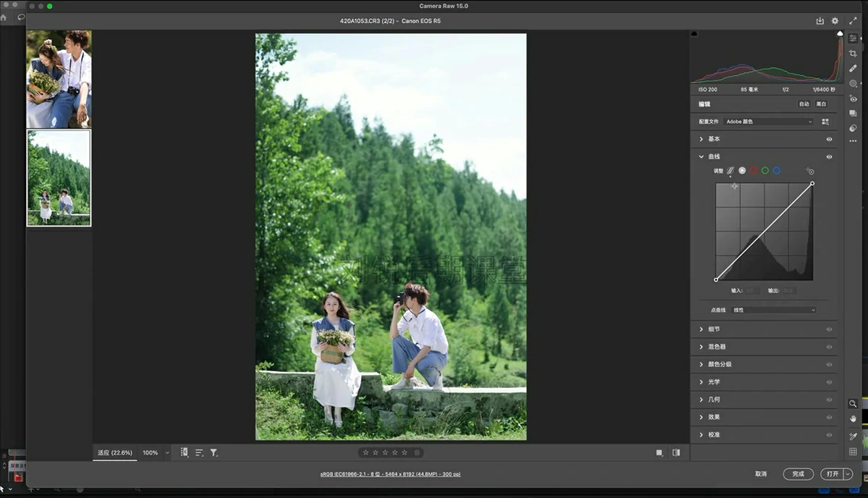
Task: Open the 点曲线 线性 preset dropdown
Action: pos(773,310)
